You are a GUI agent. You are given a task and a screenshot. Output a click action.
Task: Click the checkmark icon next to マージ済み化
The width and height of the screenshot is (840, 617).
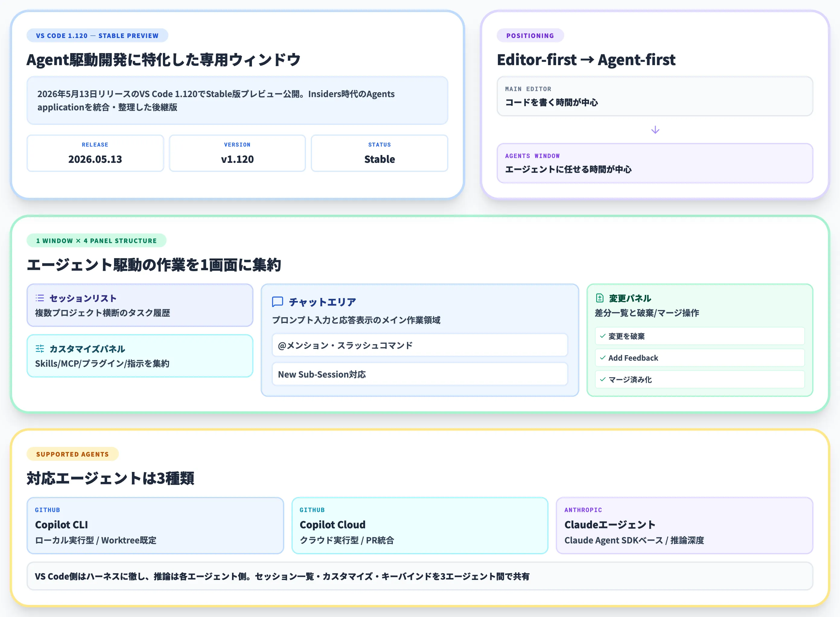point(603,379)
